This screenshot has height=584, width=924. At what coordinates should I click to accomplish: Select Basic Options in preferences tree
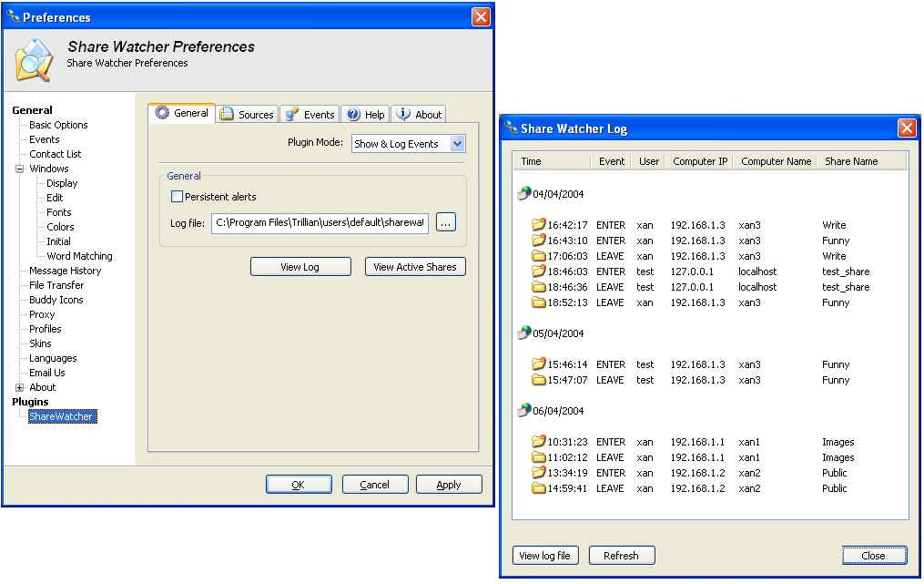tap(58, 125)
